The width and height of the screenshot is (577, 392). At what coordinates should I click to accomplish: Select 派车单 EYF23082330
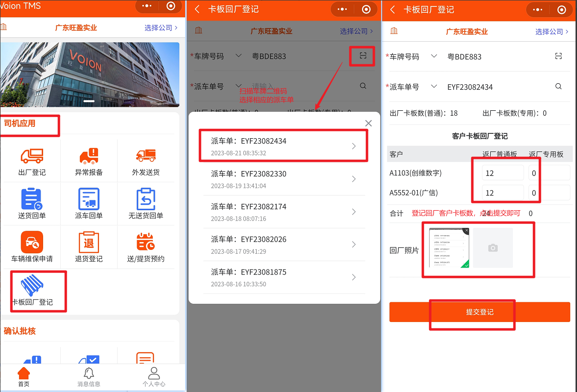click(x=284, y=179)
